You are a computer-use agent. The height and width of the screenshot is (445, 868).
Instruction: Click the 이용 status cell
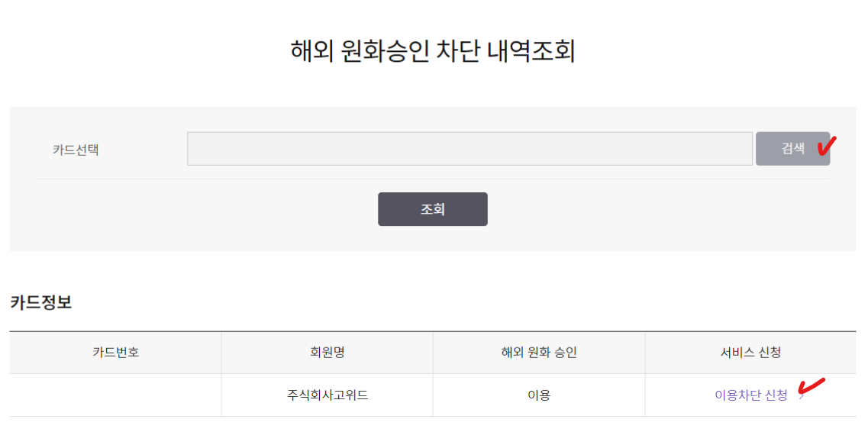538,395
